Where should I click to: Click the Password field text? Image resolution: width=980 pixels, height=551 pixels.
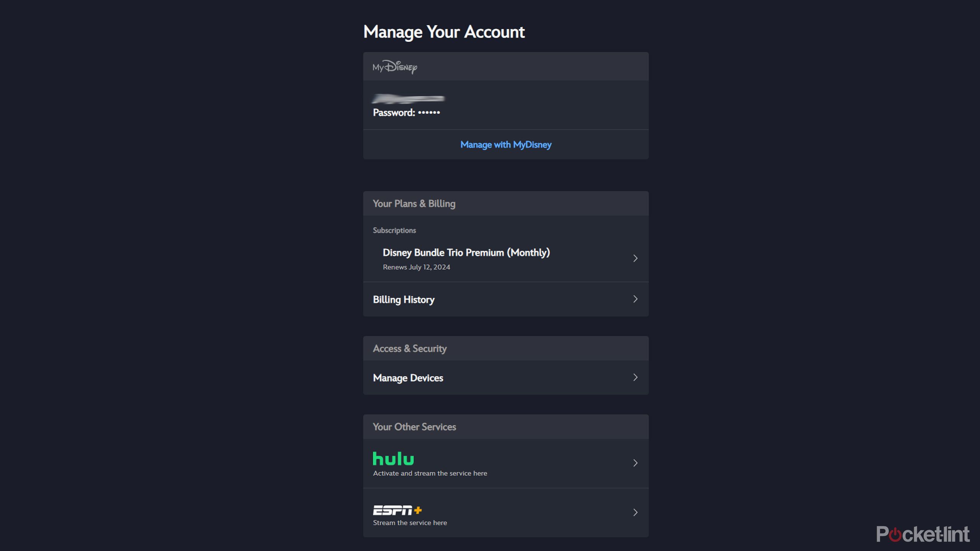tap(406, 112)
